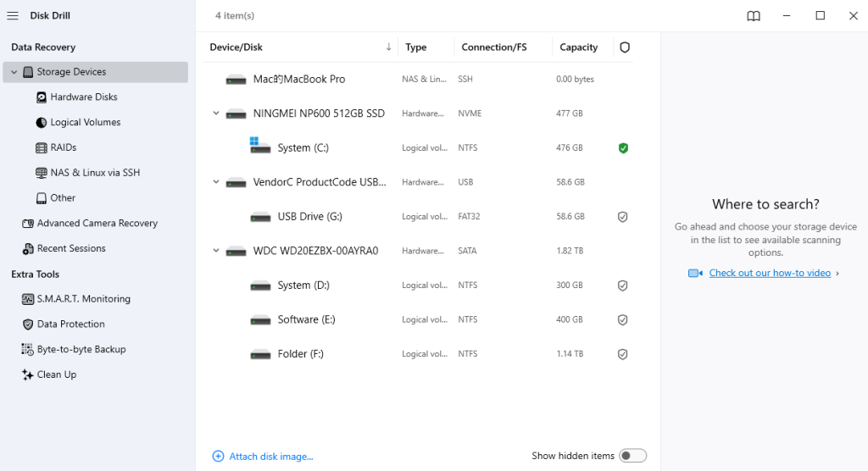
Task: Select Mac的MacBook Pro device name
Action: point(299,79)
